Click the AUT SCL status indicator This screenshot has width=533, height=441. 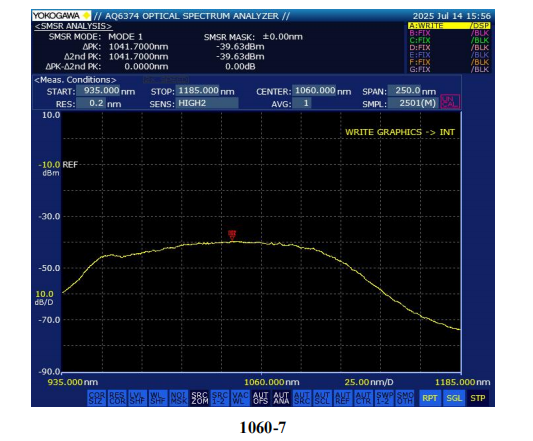(322, 398)
